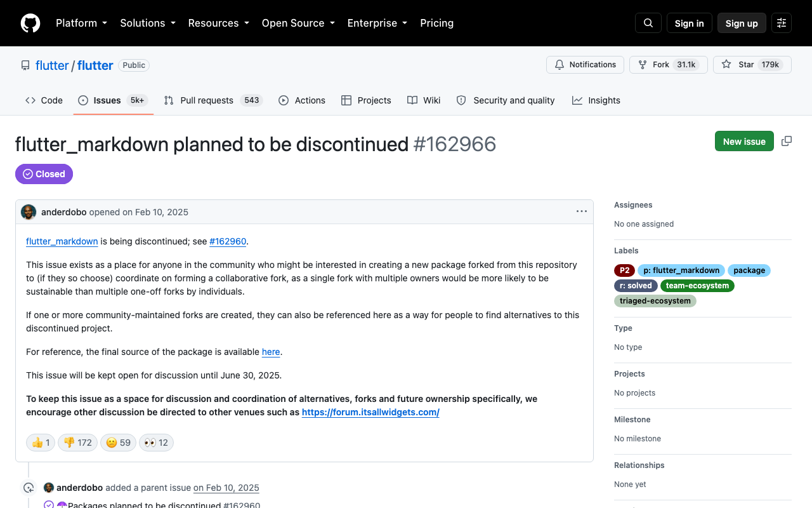Open the 'here' final source link
The height and width of the screenshot is (508, 812).
coord(271,352)
